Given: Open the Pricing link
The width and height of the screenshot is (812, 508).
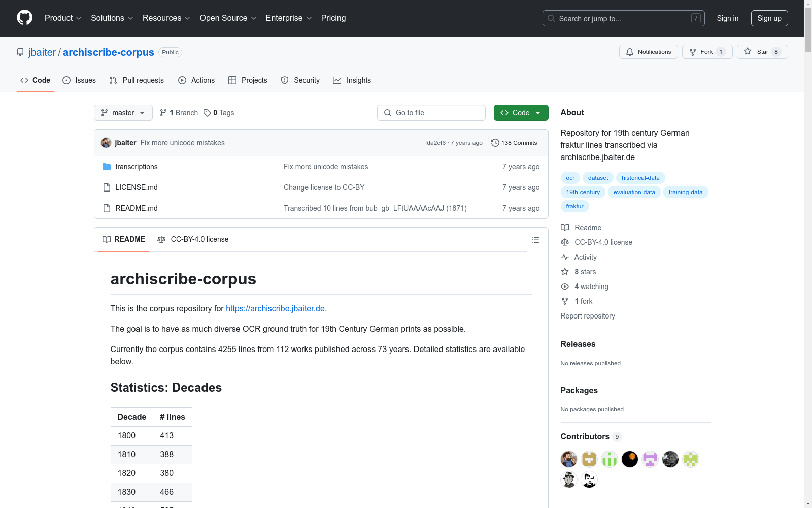Looking at the screenshot, I should pyautogui.click(x=333, y=18).
